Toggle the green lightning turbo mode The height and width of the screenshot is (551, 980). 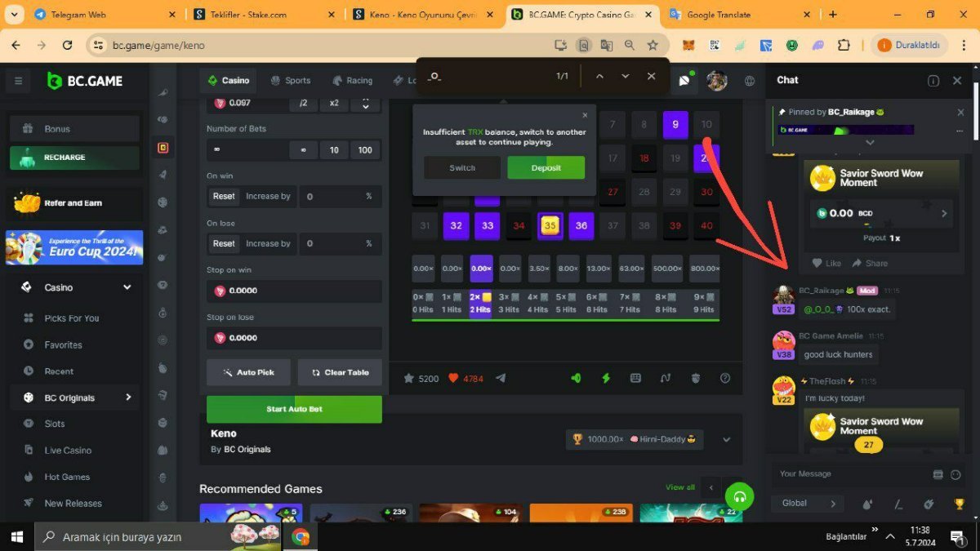[x=606, y=378]
